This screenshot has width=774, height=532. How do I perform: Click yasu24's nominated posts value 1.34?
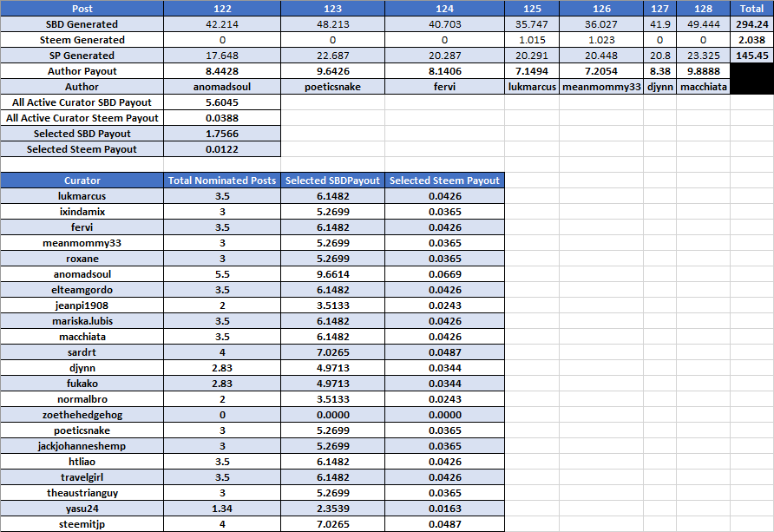pyautogui.click(x=222, y=509)
